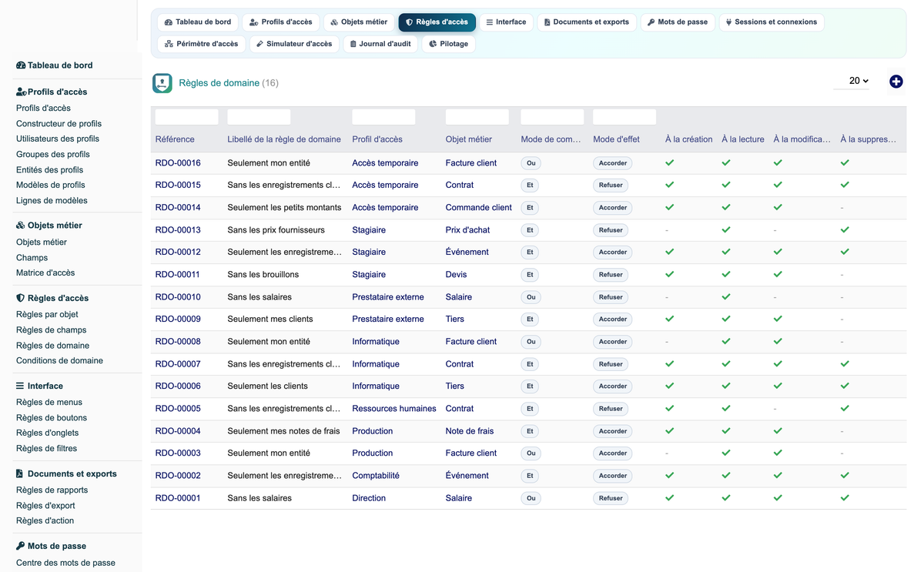This screenshot has width=924, height=572.
Task: Click the Tableau de bord gauge icon in sidebar
Action: coord(21,65)
